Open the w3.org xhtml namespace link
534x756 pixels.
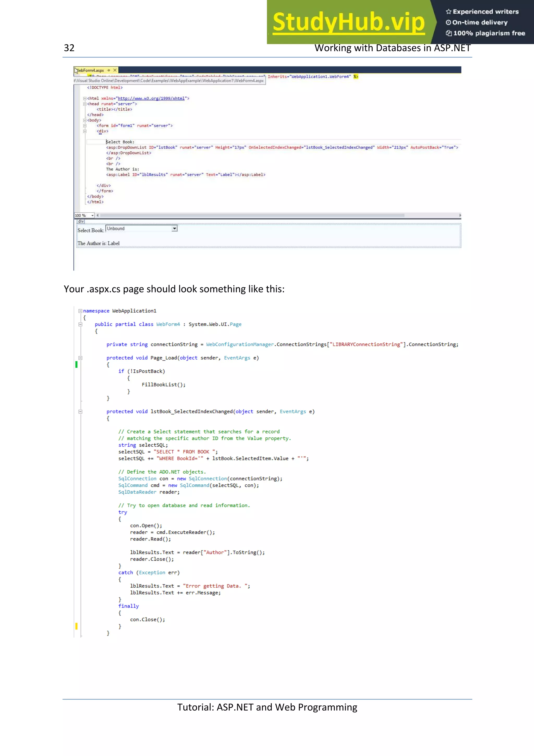[x=151, y=98]
